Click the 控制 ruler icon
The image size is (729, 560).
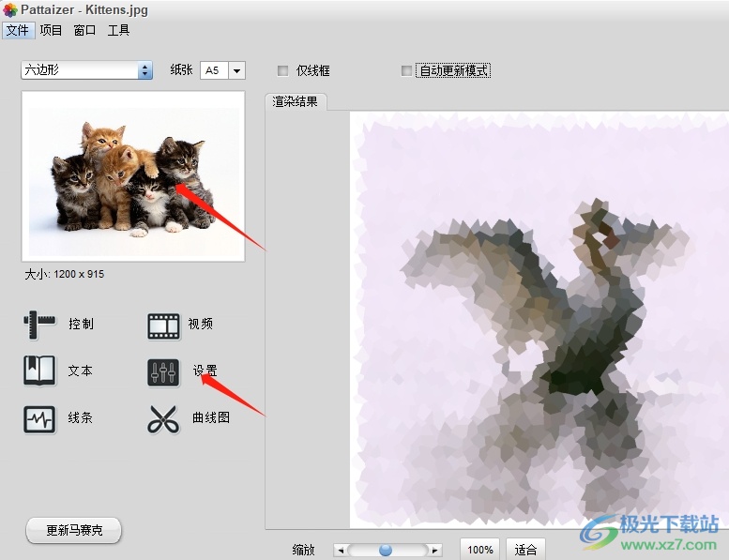point(39,325)
